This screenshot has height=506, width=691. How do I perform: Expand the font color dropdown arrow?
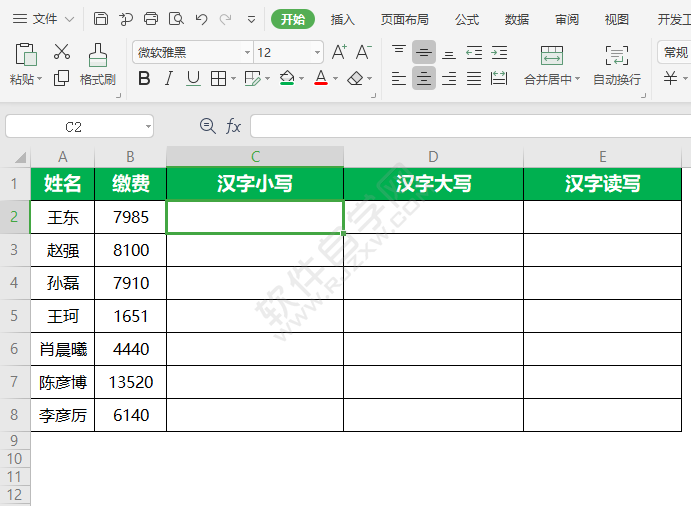click(335, 79)
